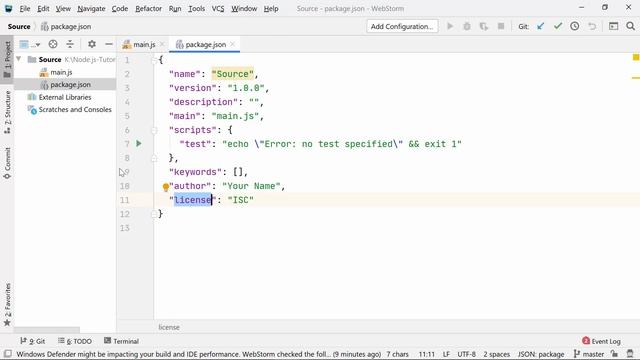Image resolution: width=640 pixels, height=360 pixels.
Task: Open the Event Log
Action: coord(602,341)
